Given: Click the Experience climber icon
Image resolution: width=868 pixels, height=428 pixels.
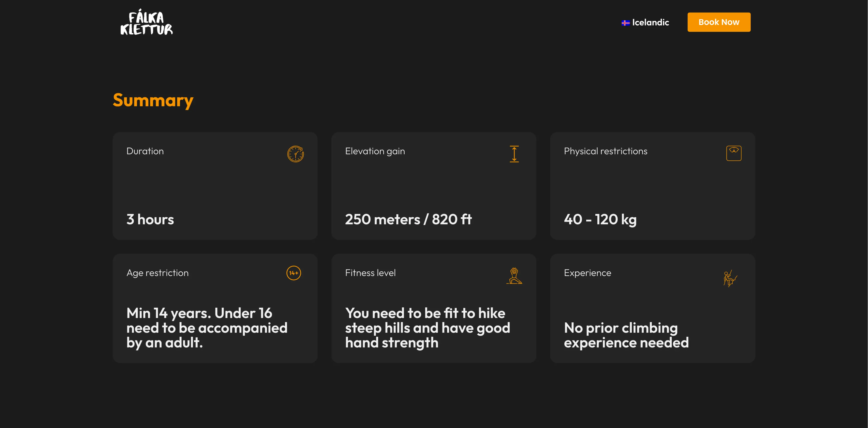Looking at the screenshot, I should [x=730, y=279].
